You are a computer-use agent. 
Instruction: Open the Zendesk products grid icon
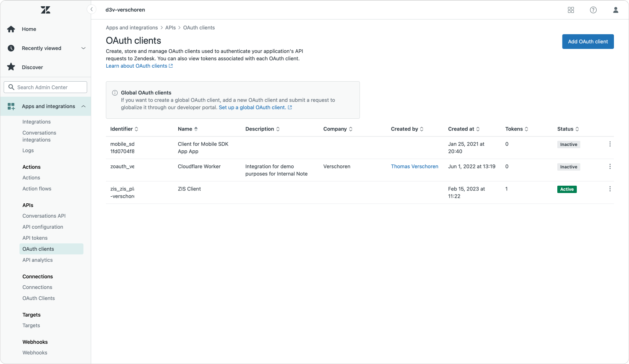[x=571, y=10]
